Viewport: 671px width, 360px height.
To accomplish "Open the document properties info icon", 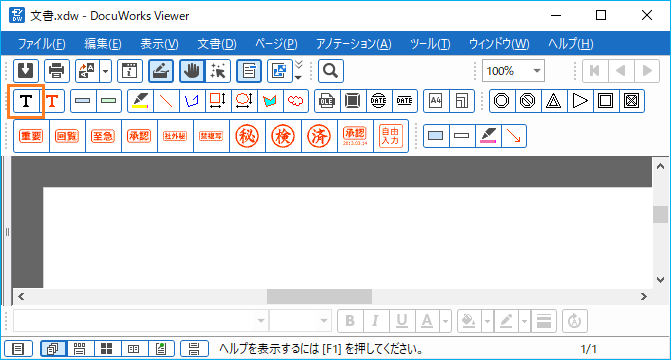I will tap(130, 71).
